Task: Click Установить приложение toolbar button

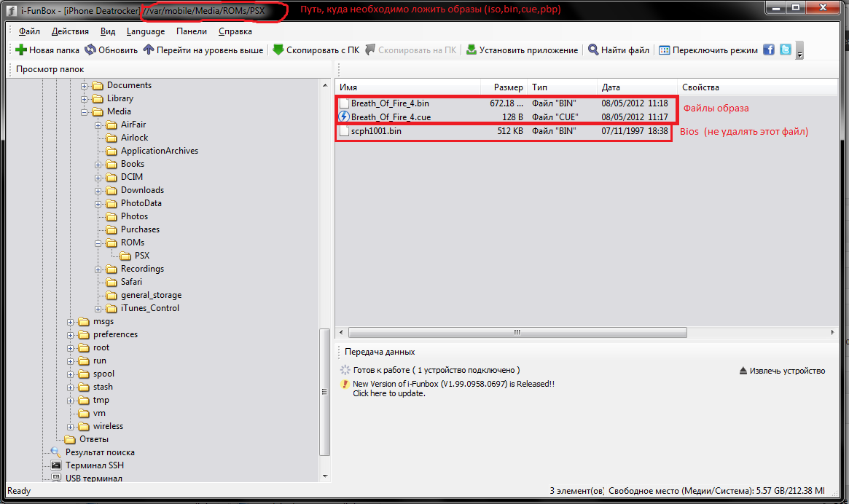Action: 522,50
